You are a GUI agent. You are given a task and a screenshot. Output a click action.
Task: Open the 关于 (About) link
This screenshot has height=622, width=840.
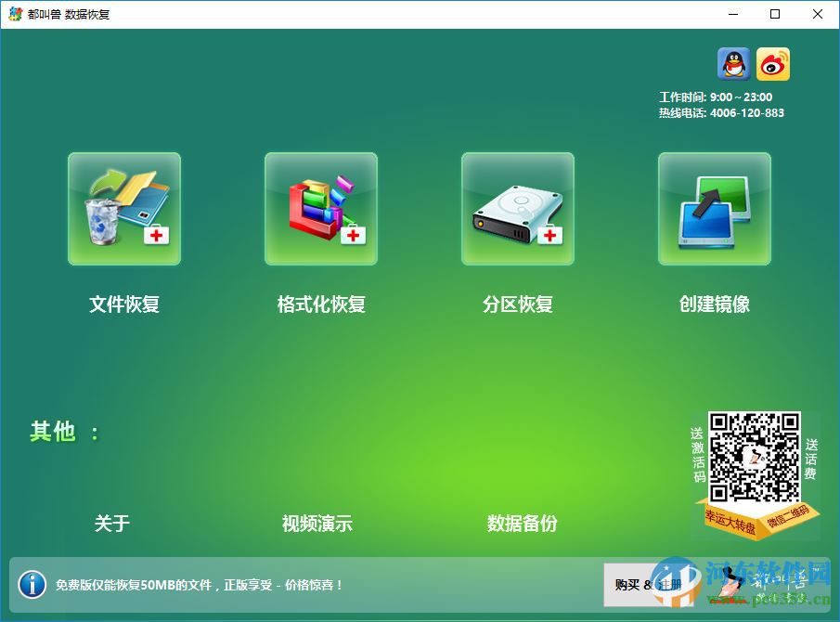coord(111,524)
